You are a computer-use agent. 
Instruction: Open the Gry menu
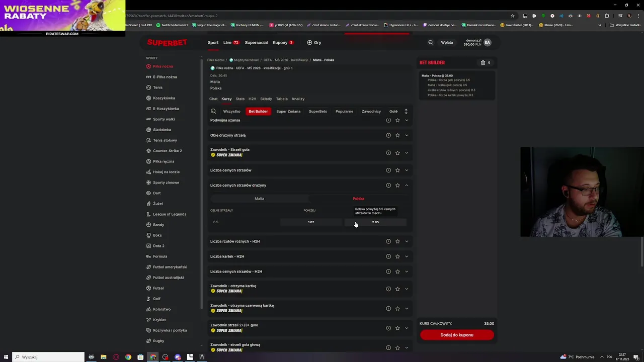click(314, 43)
